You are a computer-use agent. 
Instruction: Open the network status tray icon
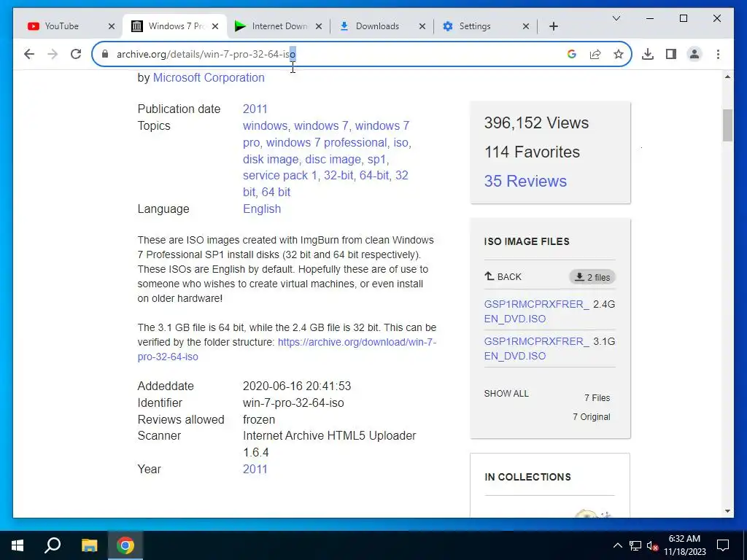click(x=635, y=545)
